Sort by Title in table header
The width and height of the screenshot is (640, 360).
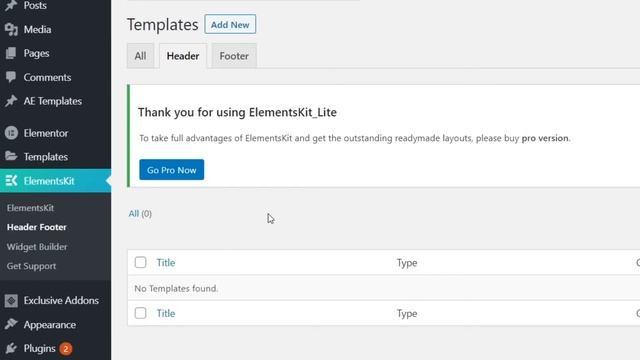166,262
